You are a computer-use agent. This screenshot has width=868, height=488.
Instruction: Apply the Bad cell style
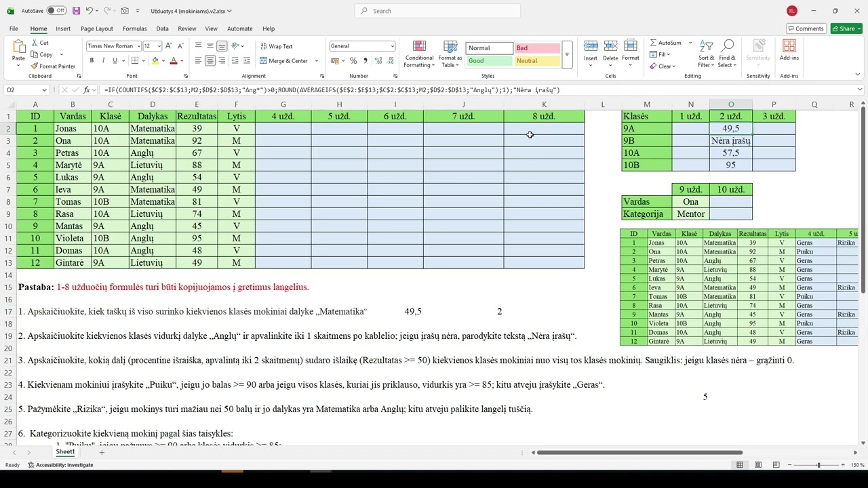(x=536, y=48)
